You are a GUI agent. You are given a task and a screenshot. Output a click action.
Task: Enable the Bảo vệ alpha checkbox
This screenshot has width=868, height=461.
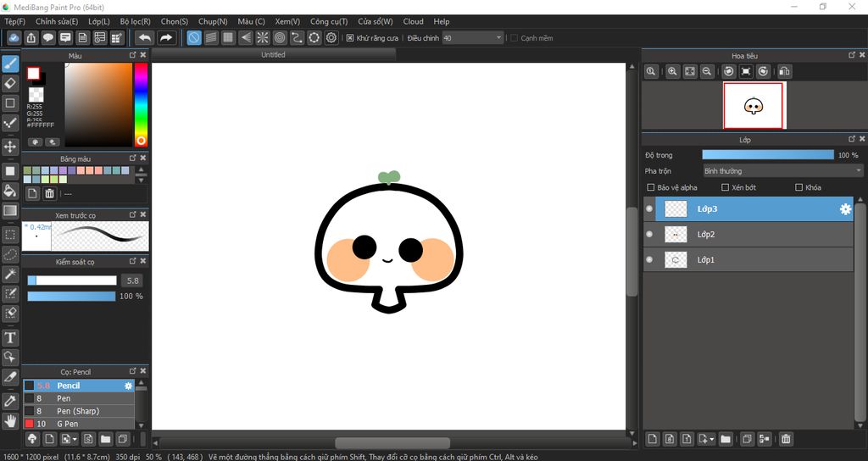pos(651,187)
